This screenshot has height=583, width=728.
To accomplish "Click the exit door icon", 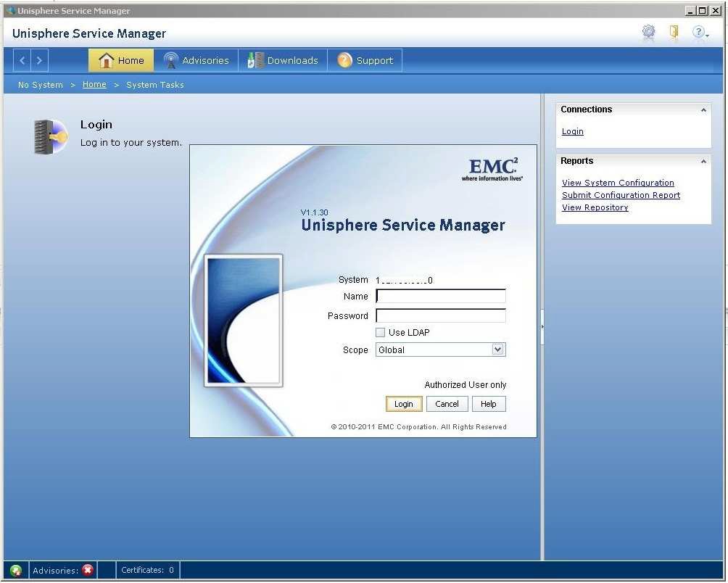I will point(674,32).
